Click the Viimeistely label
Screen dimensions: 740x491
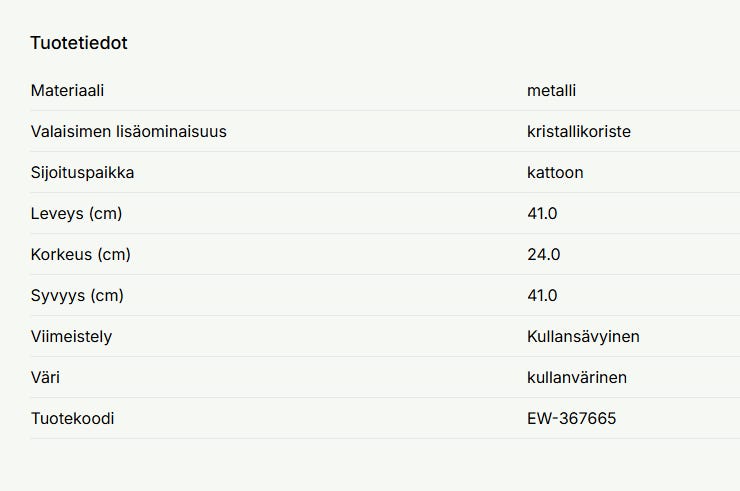point(71,337)
